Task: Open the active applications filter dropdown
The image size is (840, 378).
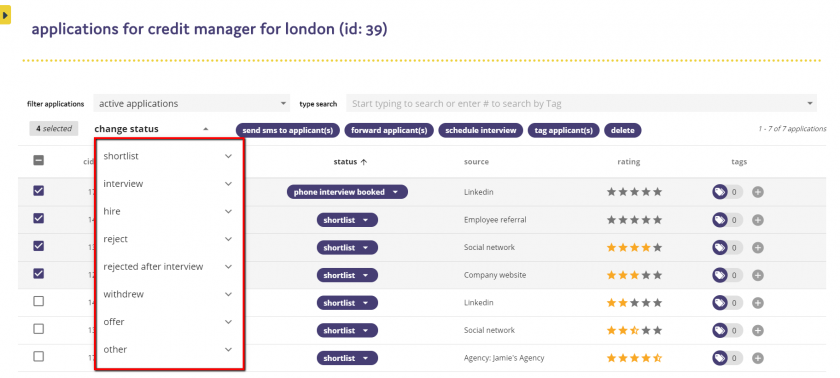Action: click(x=191, y=103)
